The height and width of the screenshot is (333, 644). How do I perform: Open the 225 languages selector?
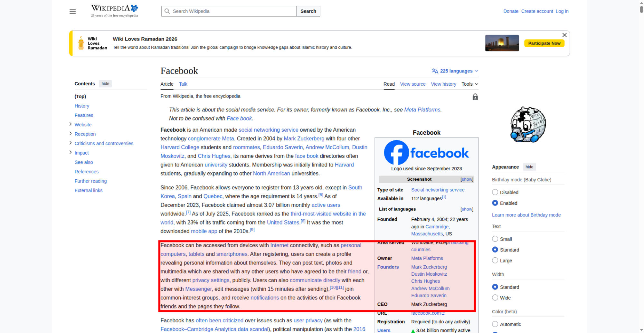455,71
